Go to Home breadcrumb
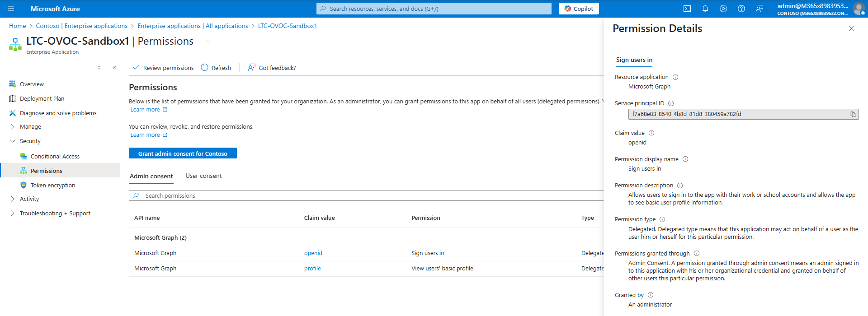 (x=18, y=26)
